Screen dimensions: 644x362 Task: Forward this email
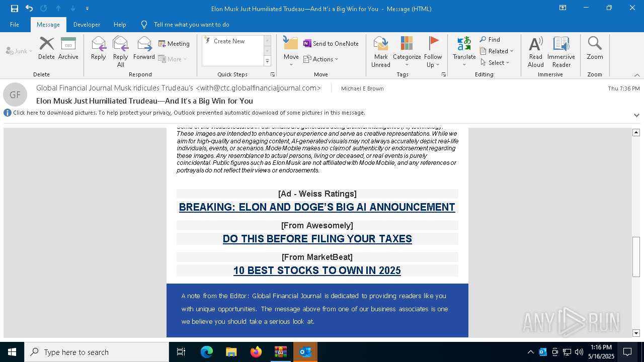point(144,48)
